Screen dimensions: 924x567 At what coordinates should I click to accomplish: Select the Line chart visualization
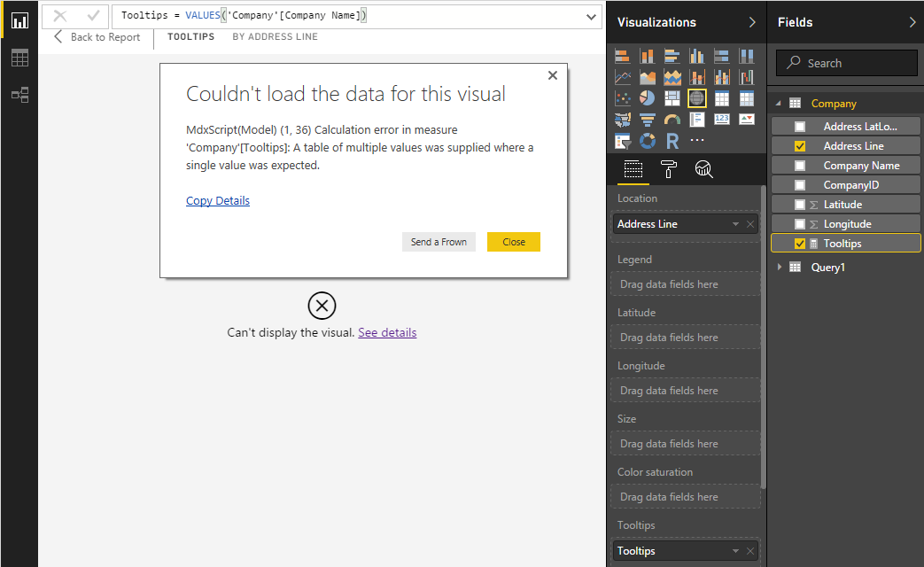622,77
